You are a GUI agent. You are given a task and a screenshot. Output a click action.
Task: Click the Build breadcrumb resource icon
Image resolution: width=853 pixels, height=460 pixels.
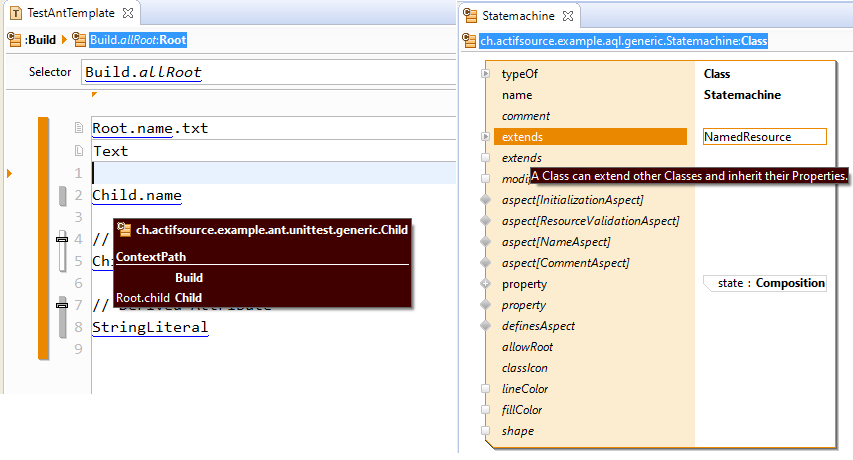tap(13, 40)
